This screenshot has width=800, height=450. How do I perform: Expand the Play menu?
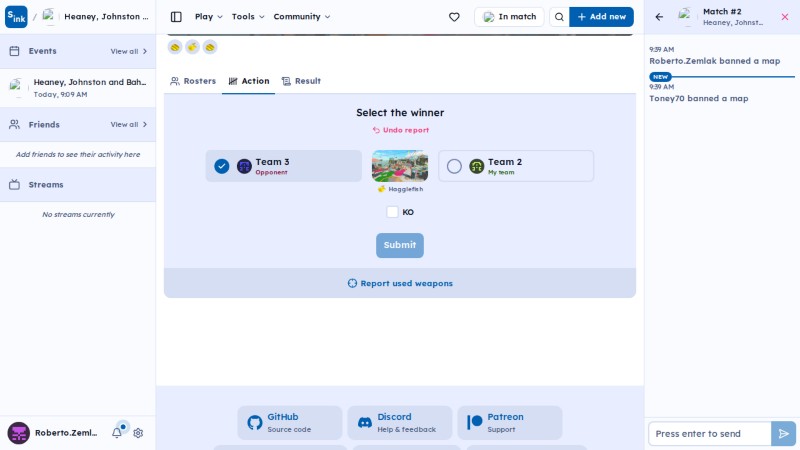pyautogui.click(x=209, y=17)
